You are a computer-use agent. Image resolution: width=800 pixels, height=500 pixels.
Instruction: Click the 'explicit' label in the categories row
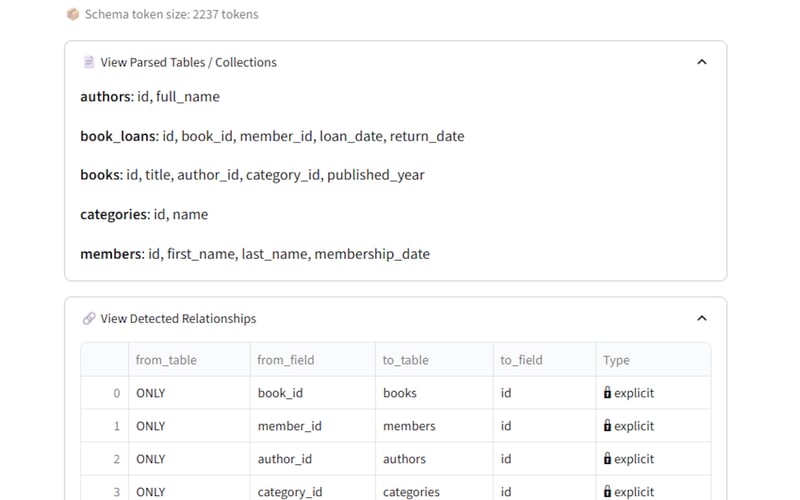point(634,491)
